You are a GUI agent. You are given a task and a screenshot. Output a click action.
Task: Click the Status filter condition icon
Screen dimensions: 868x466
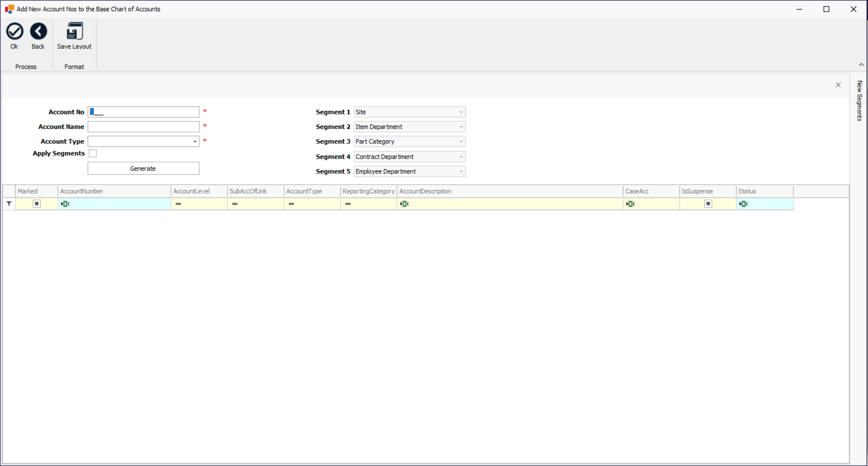743,204
